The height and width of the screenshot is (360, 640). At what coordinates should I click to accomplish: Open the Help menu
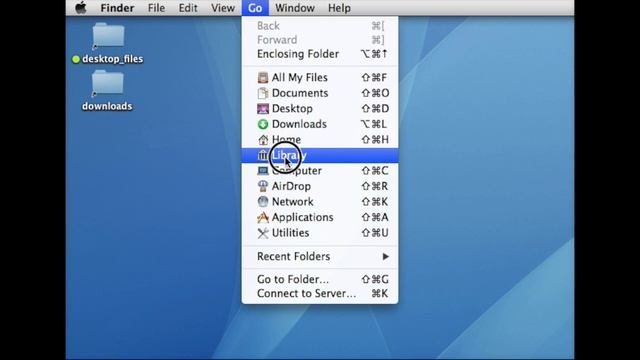tap(339, 8)
